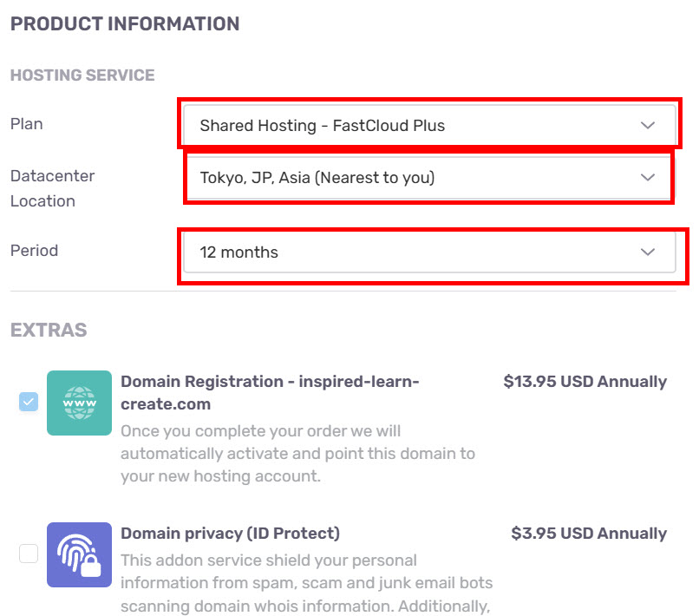Click the $13.95 USD Annually price
This screenshot has height=616, width=699.
(585, 382)
